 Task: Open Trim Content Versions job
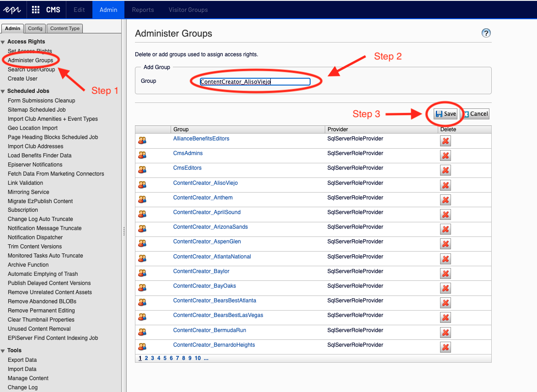pyautogui.click(x=35, y=247)
